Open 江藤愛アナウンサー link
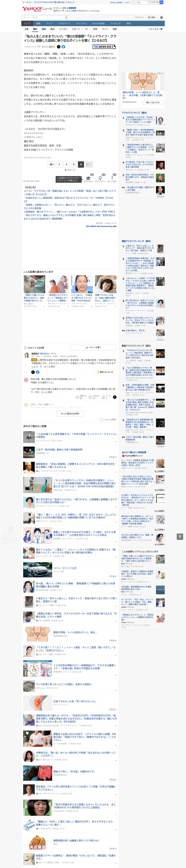Screen dimensions: 186x868 (34, 112)
